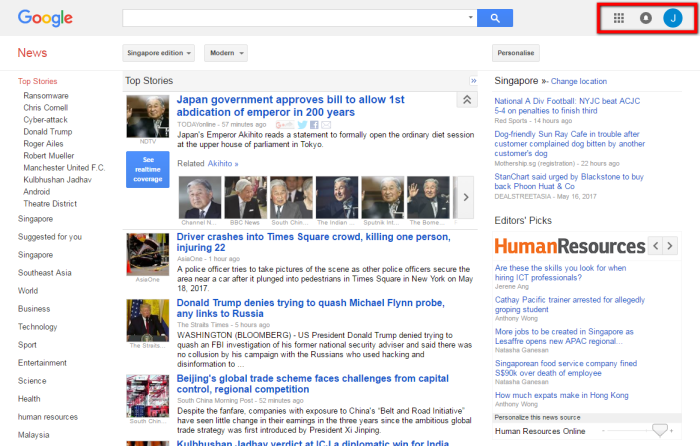Click the Personalise button
The image size is (700, 446).
pyautogui.click(x=516, y=53)
